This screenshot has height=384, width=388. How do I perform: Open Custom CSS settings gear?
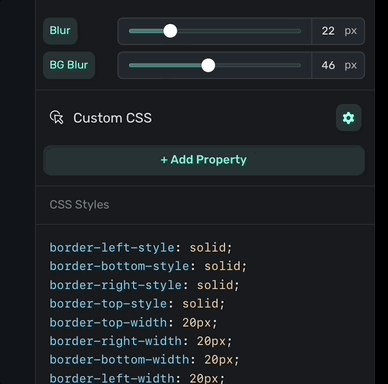coord(349,118)
